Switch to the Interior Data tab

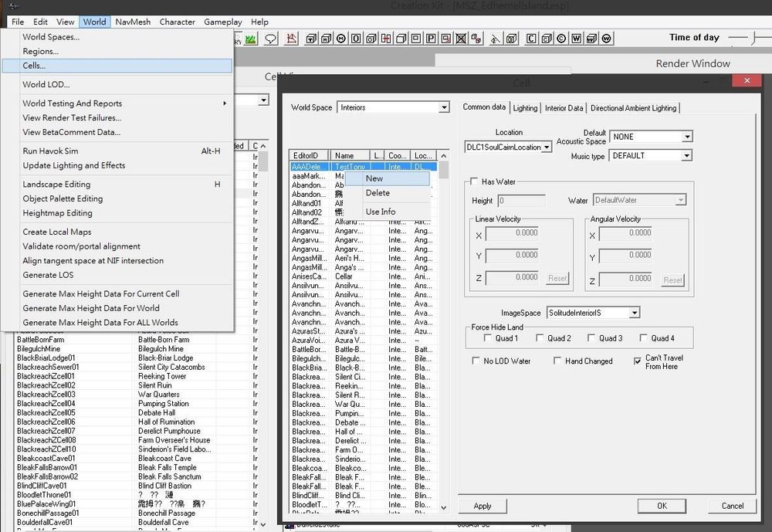pyautogui.click(x=564, y=108)
